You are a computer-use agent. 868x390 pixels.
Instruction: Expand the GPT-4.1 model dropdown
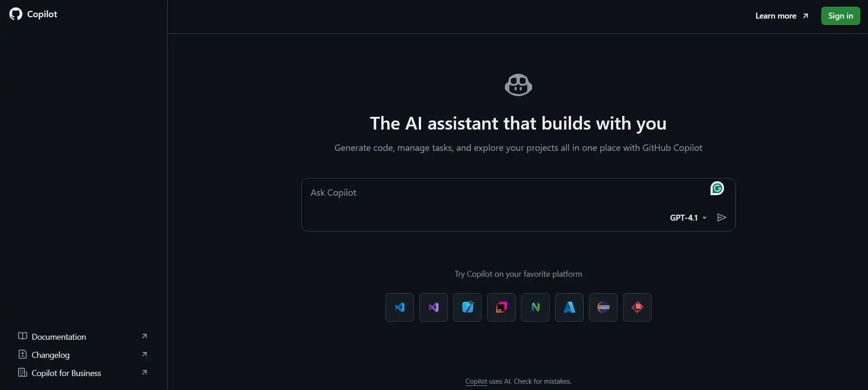(x=688, y=217)
